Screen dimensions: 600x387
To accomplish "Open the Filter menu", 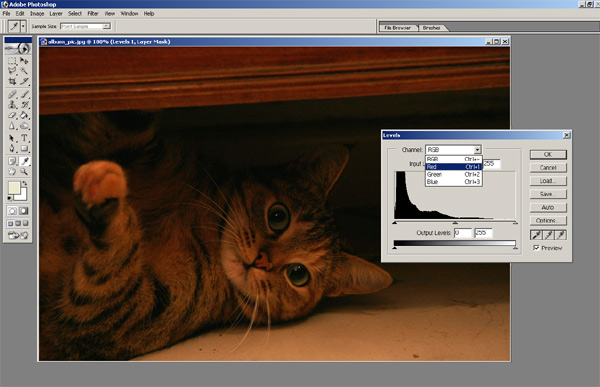I will [x=93, y=13].
